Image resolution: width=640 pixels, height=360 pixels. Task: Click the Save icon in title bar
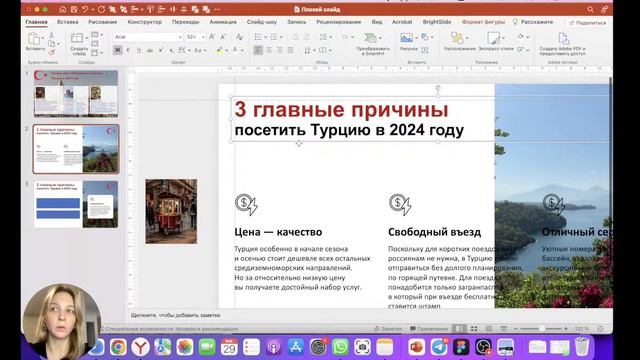point(74,9)
